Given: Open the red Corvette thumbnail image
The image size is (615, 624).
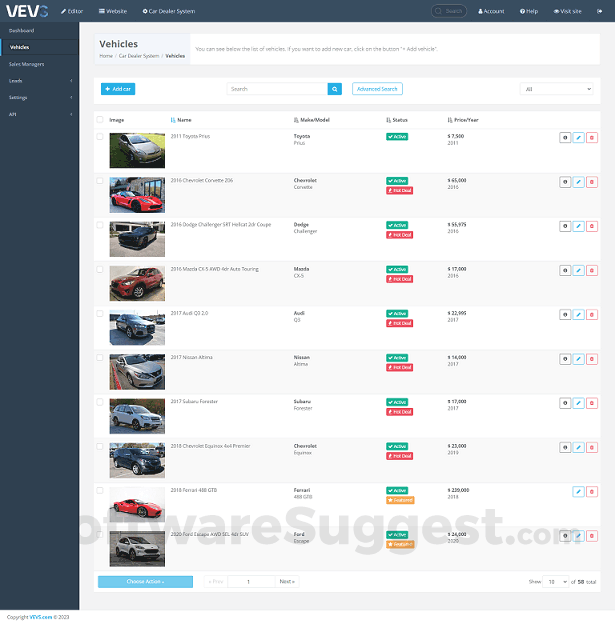Looking at the screenshot, I should [x=137, y=195].
